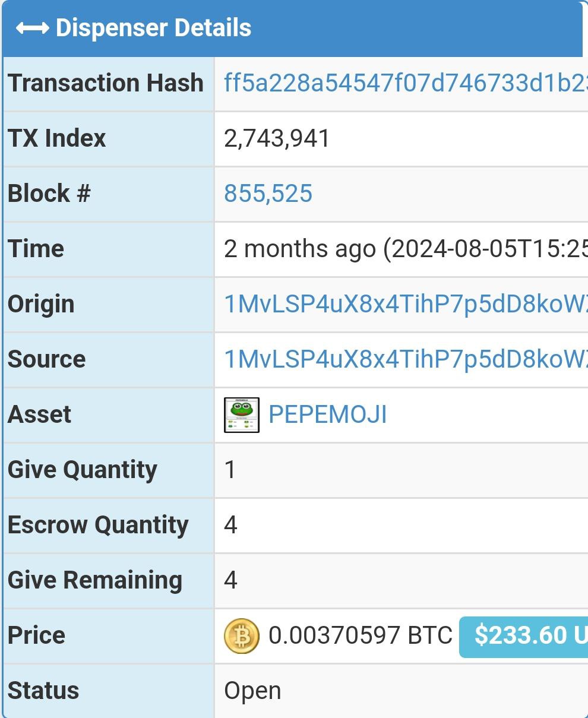This screenshot has width=588, height=718.
Task: Click the $233.60 USD price badge
Action: pos(523,636)
